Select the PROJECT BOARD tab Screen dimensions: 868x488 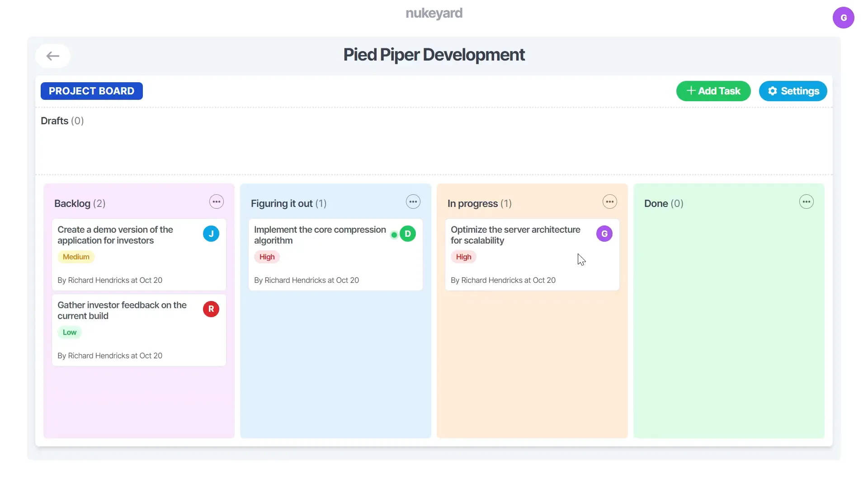tap(92, 91)
